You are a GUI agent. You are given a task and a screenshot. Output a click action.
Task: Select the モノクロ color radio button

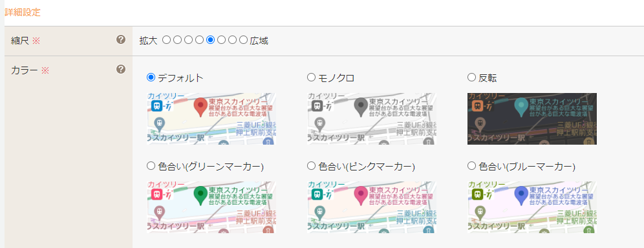click(x=311, y=77)
